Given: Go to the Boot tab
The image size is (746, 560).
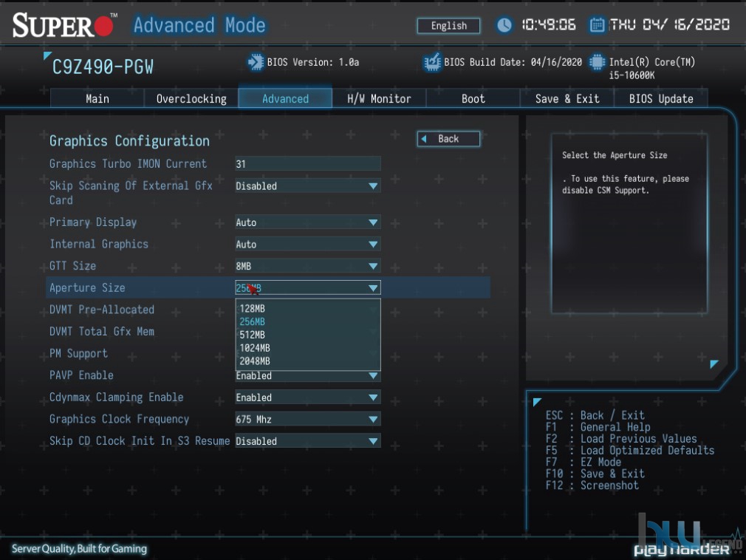Looking at the screenshot, I should (473, 98).
